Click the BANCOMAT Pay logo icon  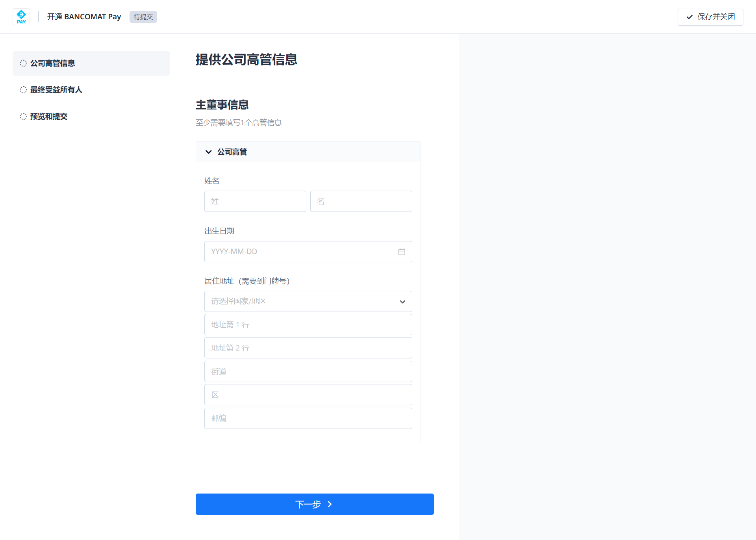(x=21, y=17)
